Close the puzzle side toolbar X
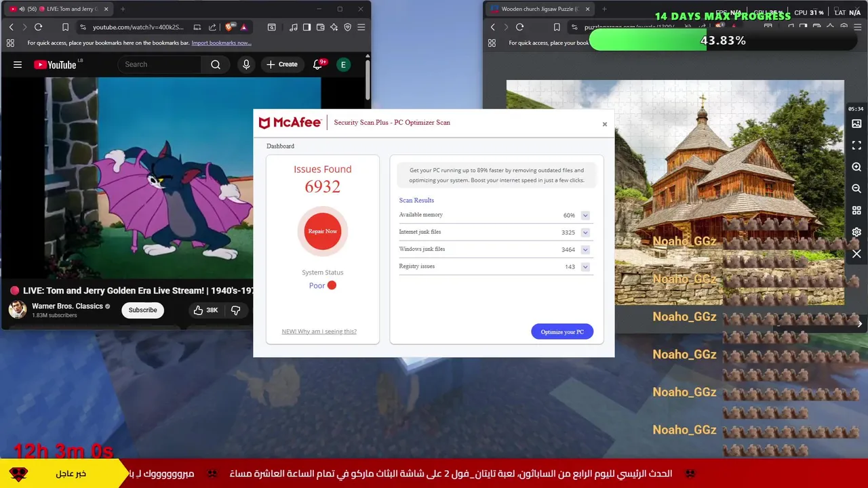The height and width of the screenshot is (488, 868). point(856,254)
